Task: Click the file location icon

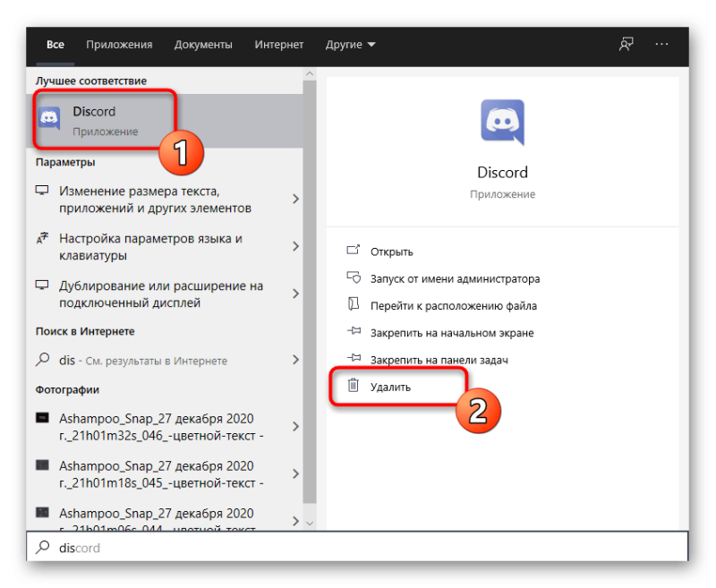Action: (x=353, y=304)
